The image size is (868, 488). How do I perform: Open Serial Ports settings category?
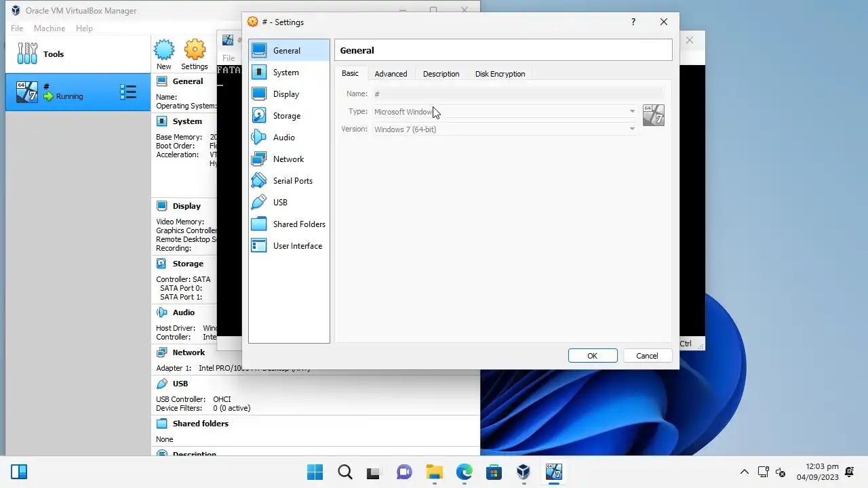[289, 181]
